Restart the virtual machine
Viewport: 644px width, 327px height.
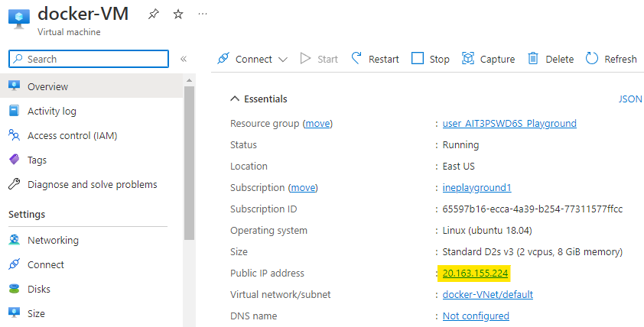[x=375, y=59]
